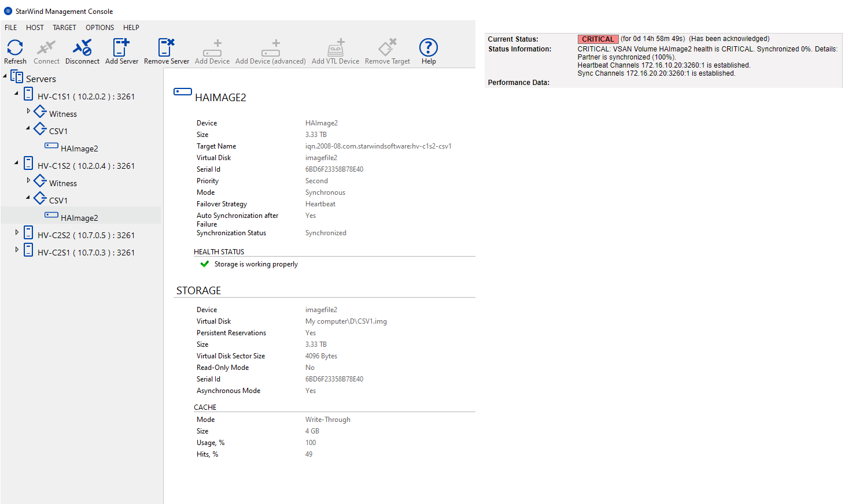Select the Witness target icon under HV-C1S1
Image resolution: width=845 pixels, height=504 pixels.
40,111
